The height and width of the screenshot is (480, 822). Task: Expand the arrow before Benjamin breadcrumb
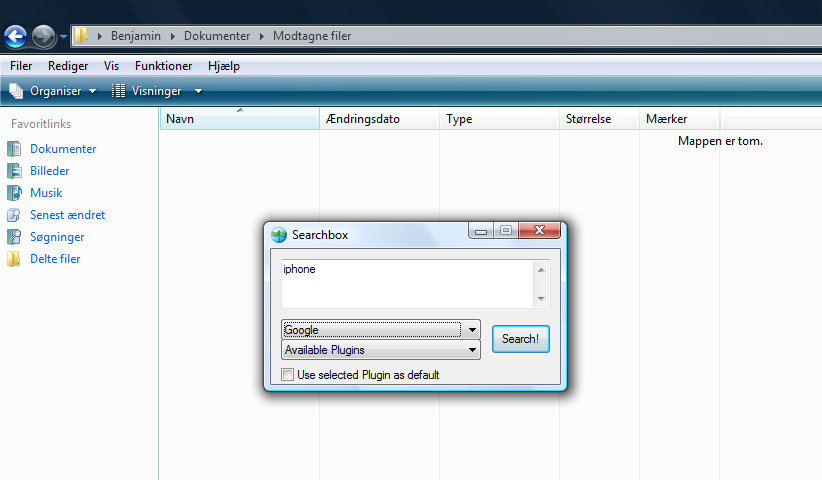(x=100, y=36)
